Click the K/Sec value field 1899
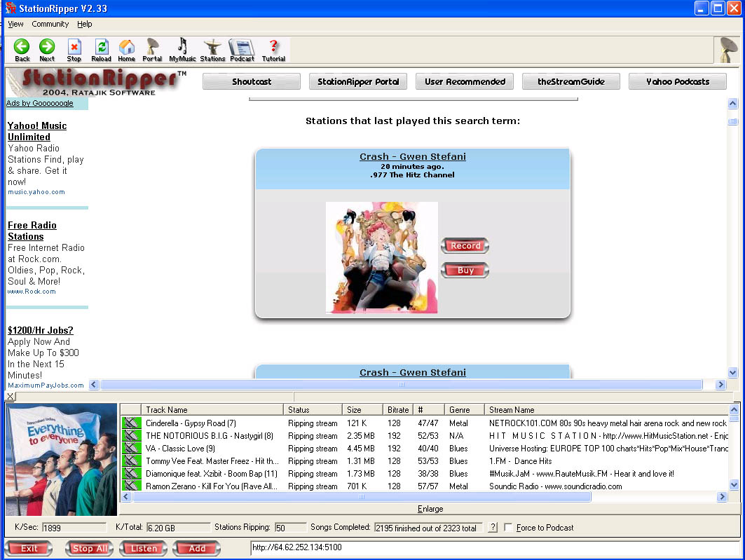This screenshot has width=745, height=560. [x=74, y=528]
